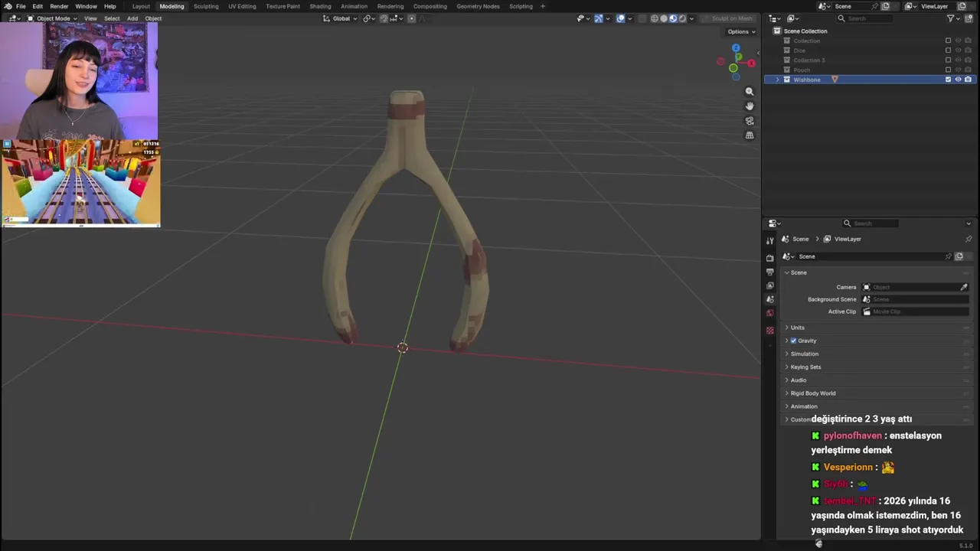Select solid viewport shading
This screenshot has height=551, width=980.
(x=664, y=18)
